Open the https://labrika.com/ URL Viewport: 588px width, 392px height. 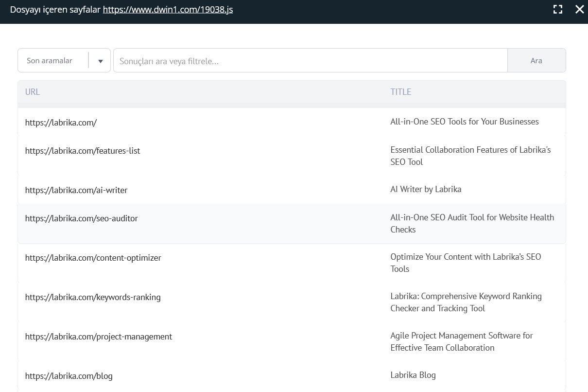pos(61,123)
